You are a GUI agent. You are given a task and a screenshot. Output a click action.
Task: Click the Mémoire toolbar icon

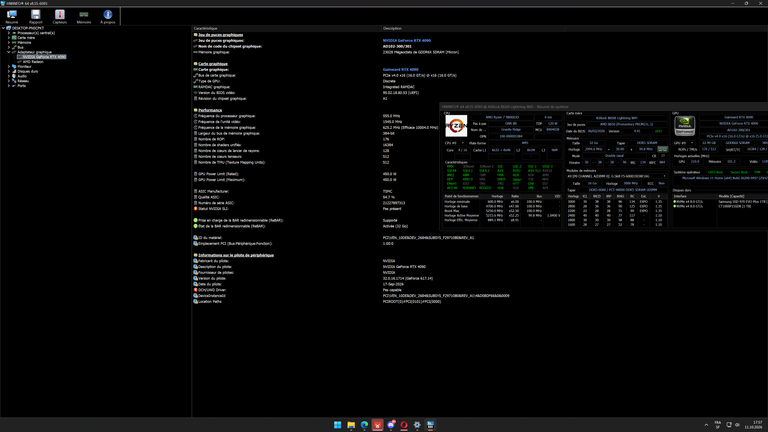(84, 17)
